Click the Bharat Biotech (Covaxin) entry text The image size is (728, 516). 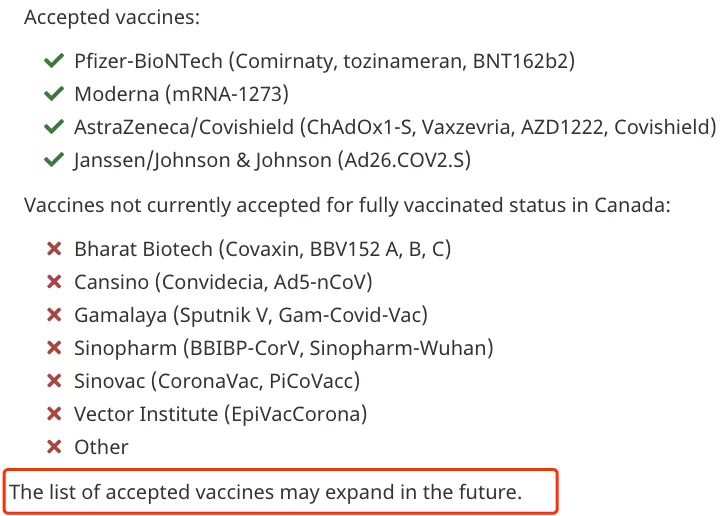(263, 249)
